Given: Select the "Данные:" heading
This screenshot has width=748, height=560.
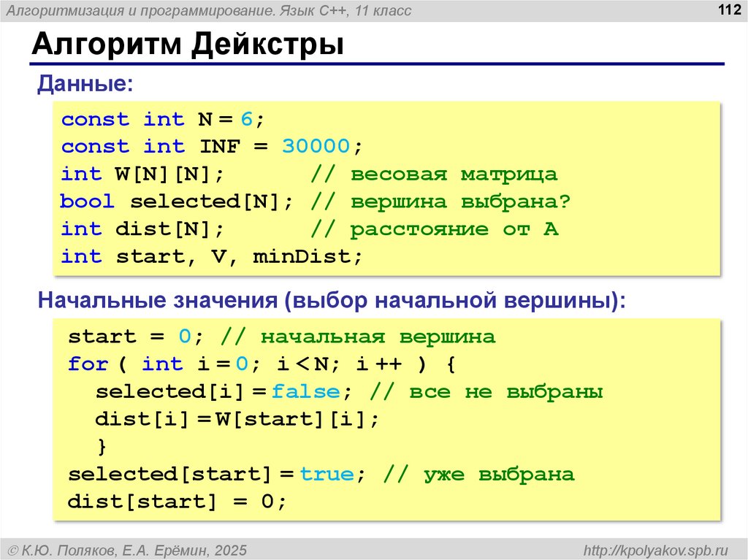Looking at the screenshot, I should (x=85, y=83).
